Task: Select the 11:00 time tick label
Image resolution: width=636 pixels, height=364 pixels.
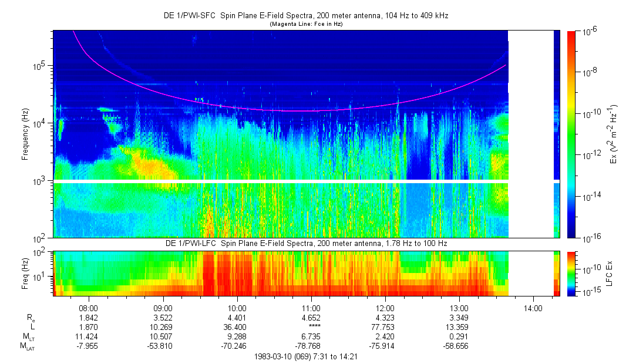Action: tap(311, 308)
